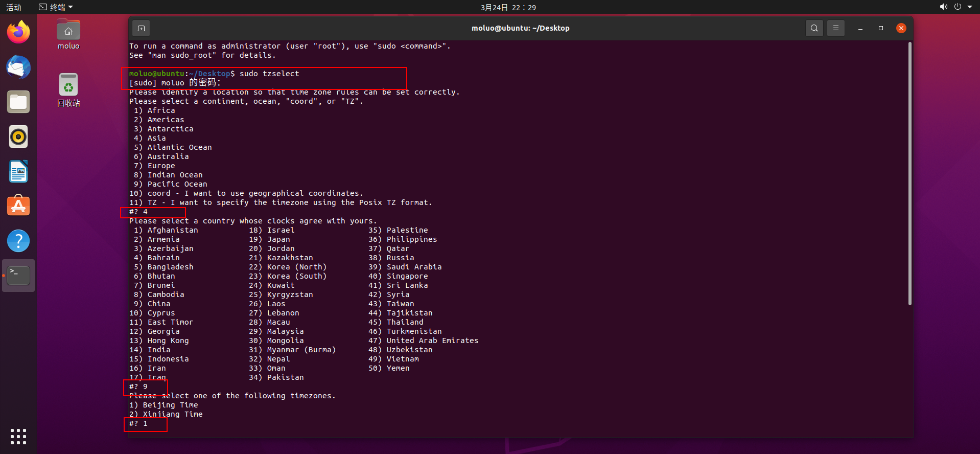Viewport: 980px width, 454px height.
Task: Launch Thunderbird mail from the dock
Action: click(18, 67)
